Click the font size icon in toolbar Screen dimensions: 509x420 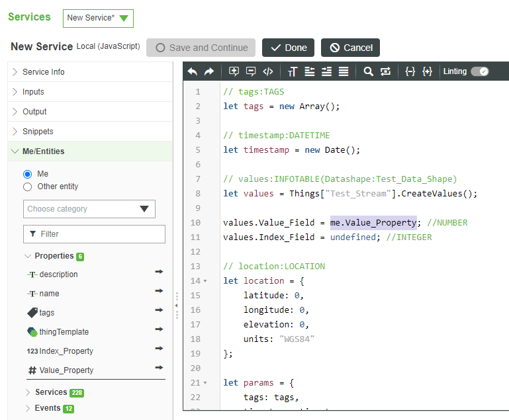[x=293, y=71]
